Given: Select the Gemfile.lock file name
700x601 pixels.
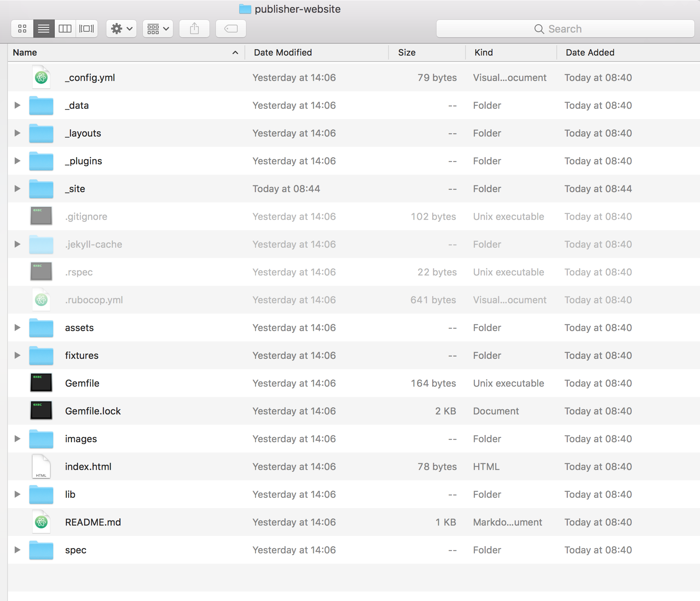Looking at the screenshot, I should tap(93, 411).
